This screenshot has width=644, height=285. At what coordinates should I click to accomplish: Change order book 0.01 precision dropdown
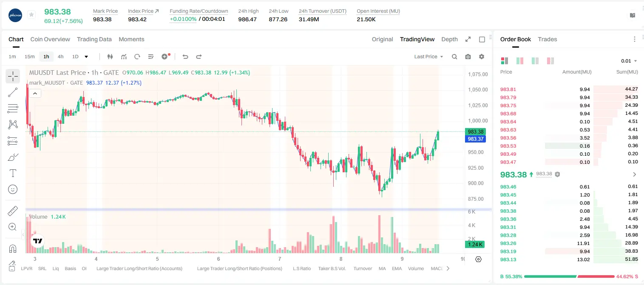click(629, 61)
